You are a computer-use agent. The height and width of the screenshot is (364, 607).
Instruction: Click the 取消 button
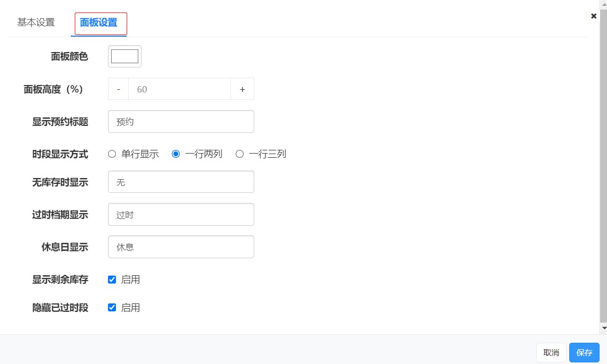tap(551, 352)
